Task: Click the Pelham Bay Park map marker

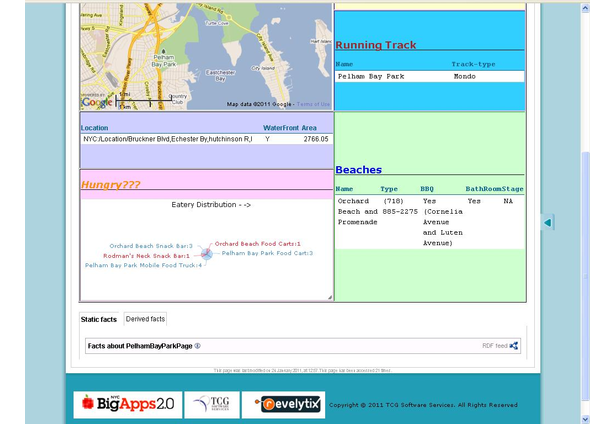Action: 164,51
